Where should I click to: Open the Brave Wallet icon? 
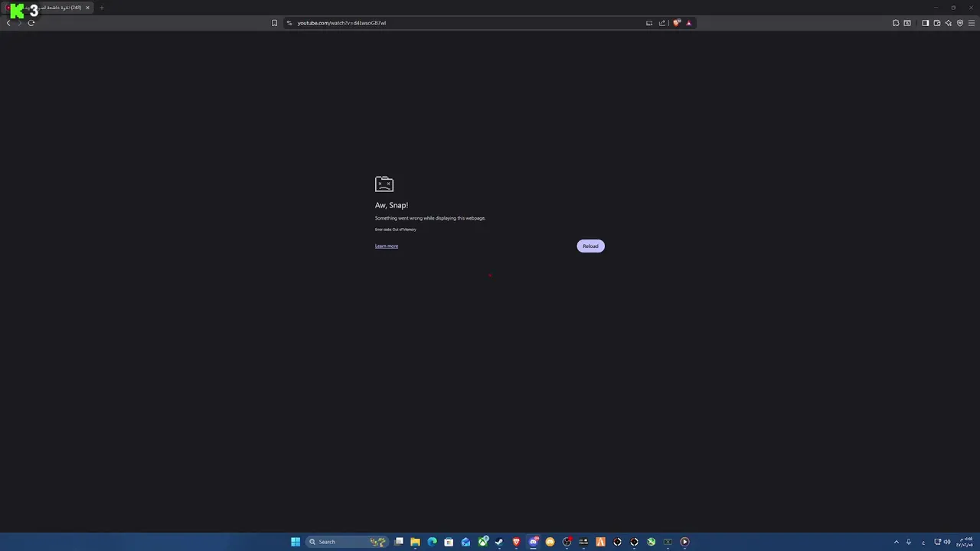pos(936,23)
